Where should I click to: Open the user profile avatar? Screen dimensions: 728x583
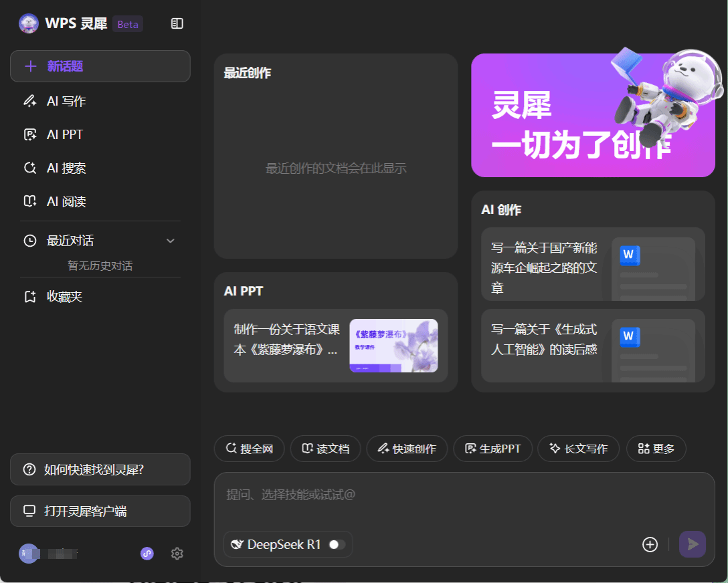click(x=29, y=554)
